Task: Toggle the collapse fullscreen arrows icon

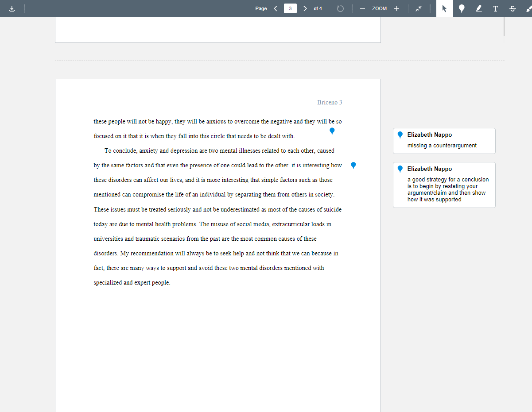Action: tap(419, 8)
